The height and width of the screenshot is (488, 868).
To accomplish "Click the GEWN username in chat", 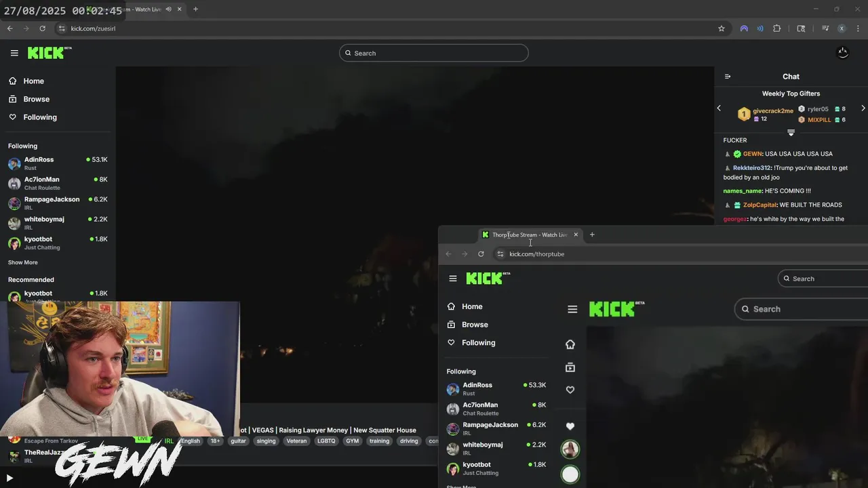I will pos(753,154).
